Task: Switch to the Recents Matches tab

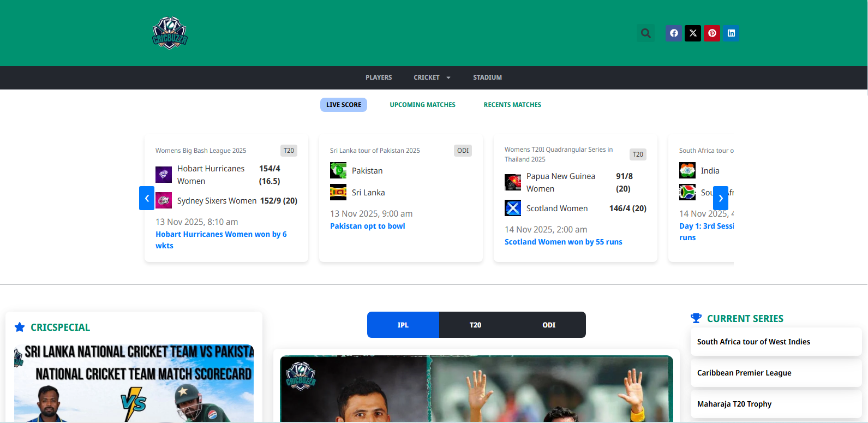Action: point(512,105)
